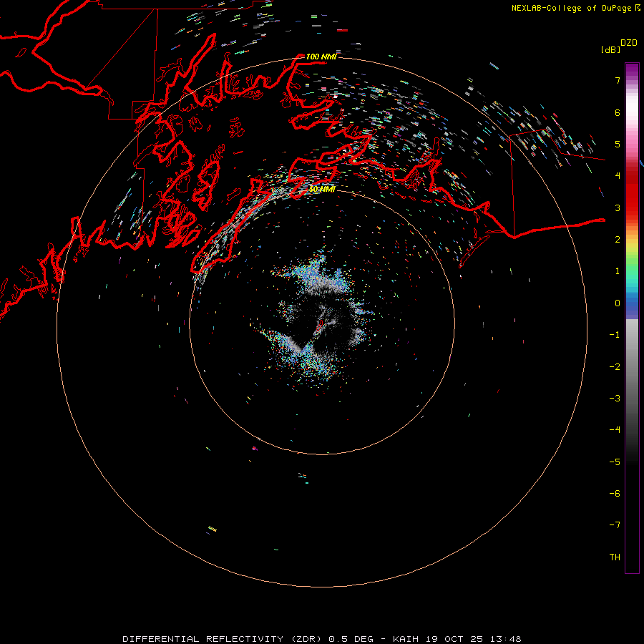This screenshot has width=644, height=644.
Task: Click the -7 tick on the color scale
Action: click(615, 525)
